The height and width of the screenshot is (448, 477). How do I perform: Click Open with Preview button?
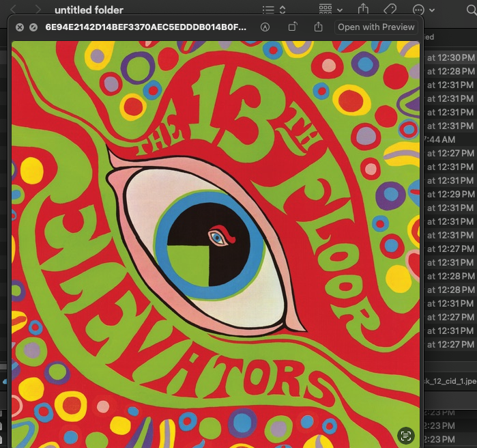coord(376,27)
